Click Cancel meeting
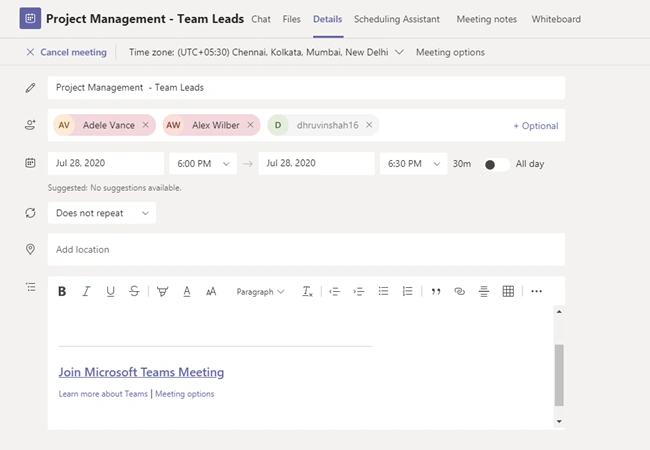This screenshot has width=650, height=450. pos(66,52)
